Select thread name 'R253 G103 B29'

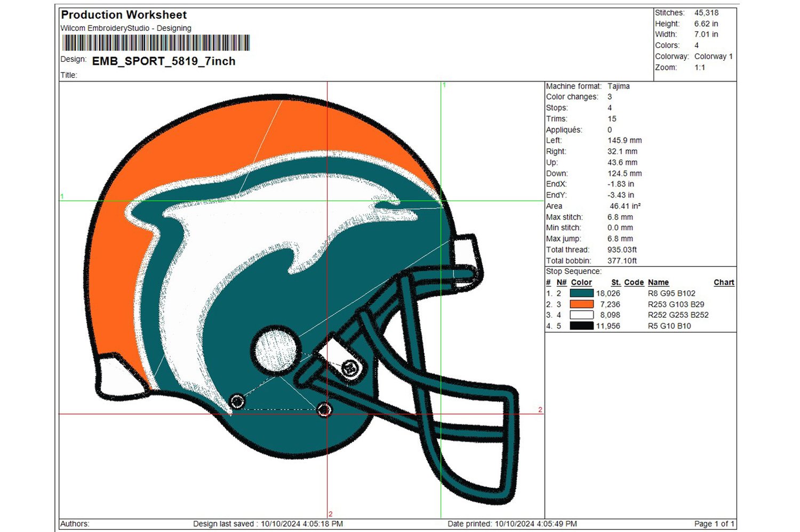tap(676, 304)
